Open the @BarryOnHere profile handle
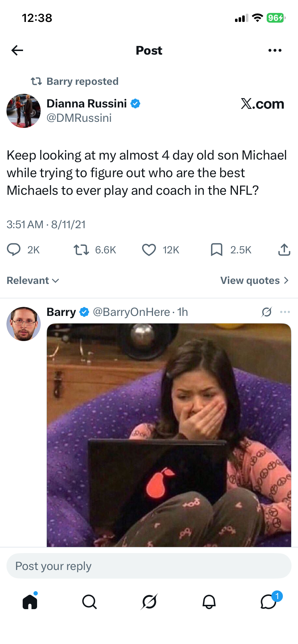Image resolution: width=298 pixels, height=644 pixels. click(131, 312)
